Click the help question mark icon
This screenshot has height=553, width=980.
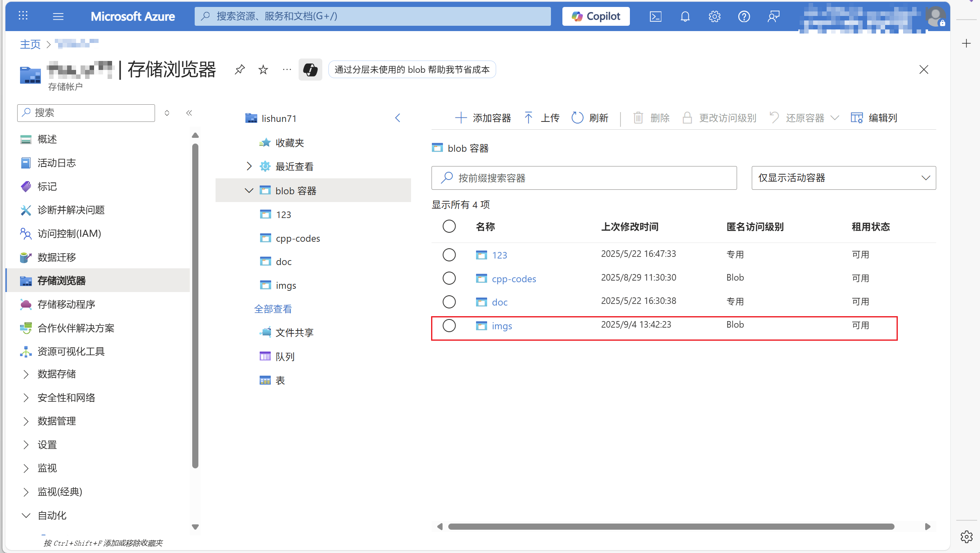744,16
